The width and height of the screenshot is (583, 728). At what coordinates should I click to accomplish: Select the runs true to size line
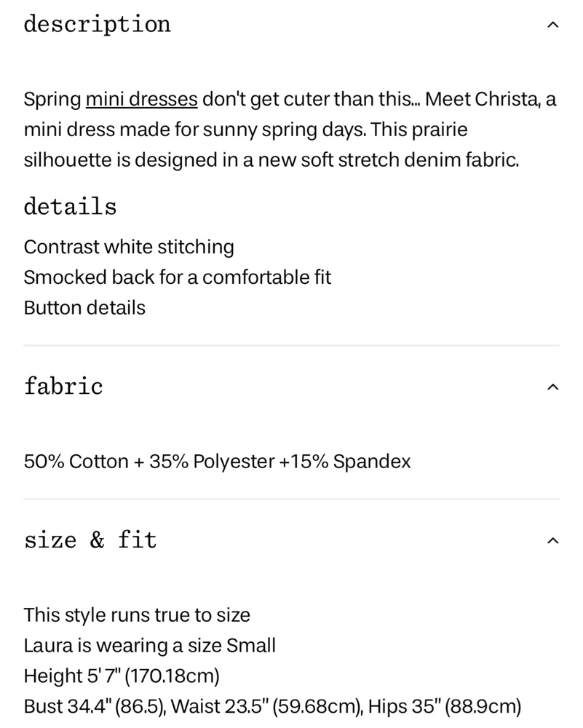tap(137, 615)
